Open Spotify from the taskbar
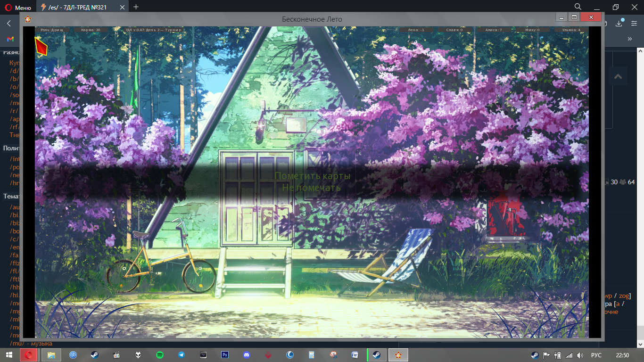This screenshot has width=644, height=362. [x=160, y=355]
